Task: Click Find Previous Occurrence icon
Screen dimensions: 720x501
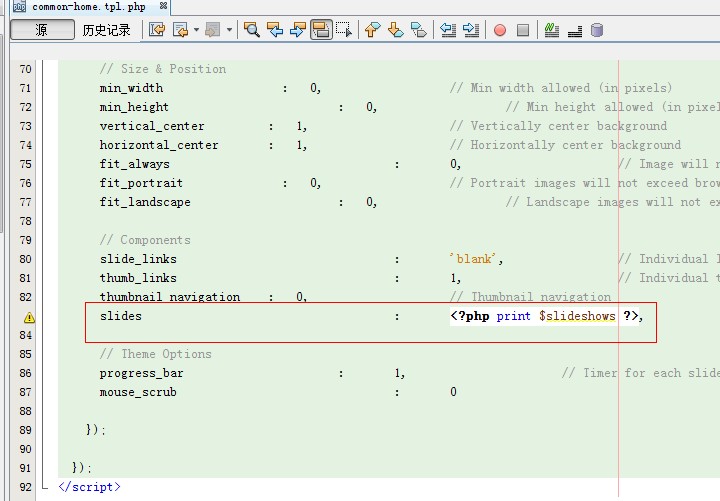Action: [x=275, y=30]
